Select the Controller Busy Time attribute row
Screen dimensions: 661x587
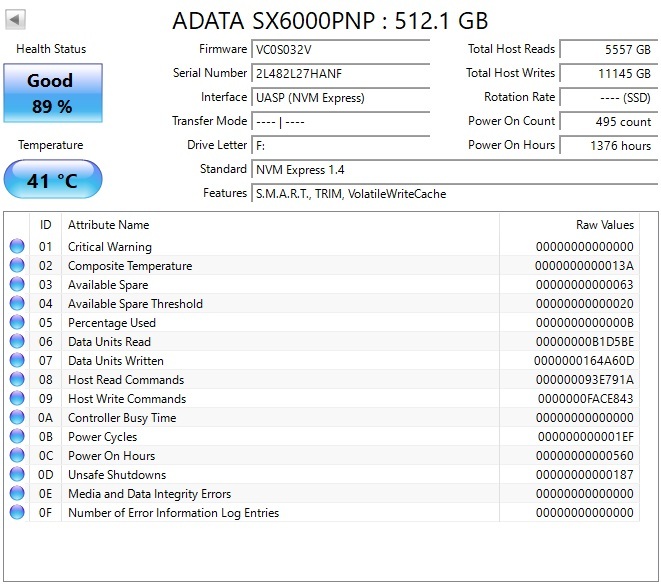click(x=122, y=418)
